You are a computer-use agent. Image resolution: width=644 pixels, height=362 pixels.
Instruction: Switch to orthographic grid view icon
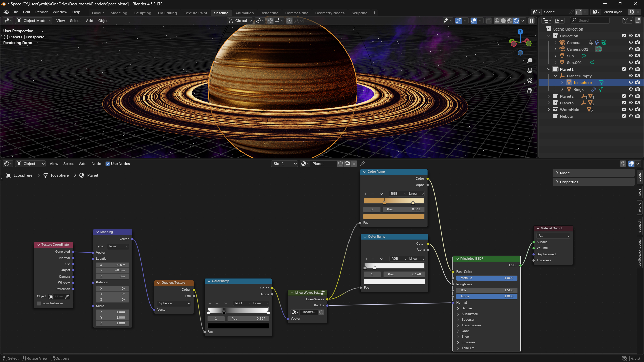(x=530, y=91)
